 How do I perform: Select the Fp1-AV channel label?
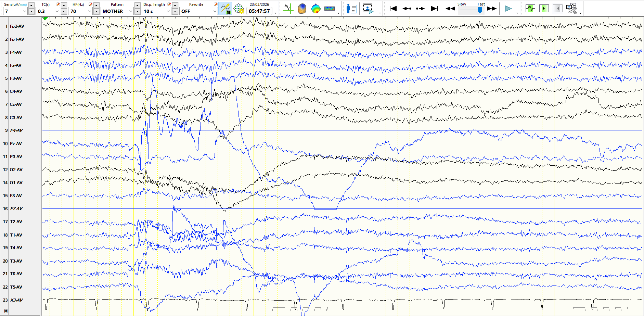[x=17, y=39]
